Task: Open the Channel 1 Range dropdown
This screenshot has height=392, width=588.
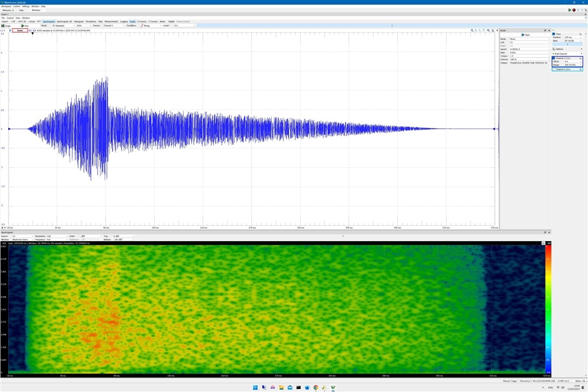Action: coord(573,65)
